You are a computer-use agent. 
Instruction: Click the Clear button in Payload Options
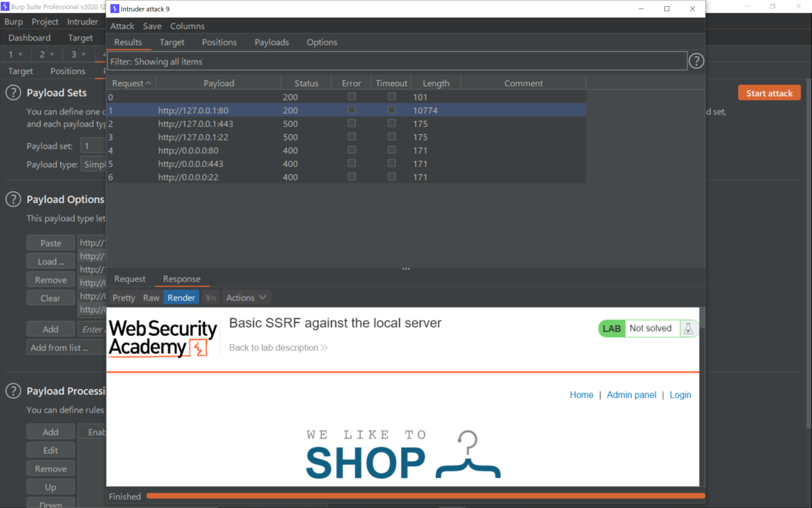pyautogui.click(x=51, y=298)
